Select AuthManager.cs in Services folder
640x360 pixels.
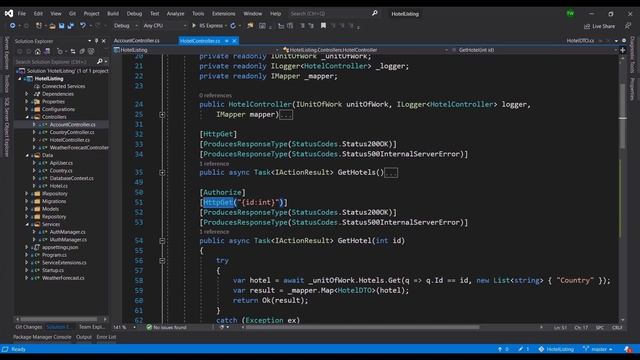point(67,232)
